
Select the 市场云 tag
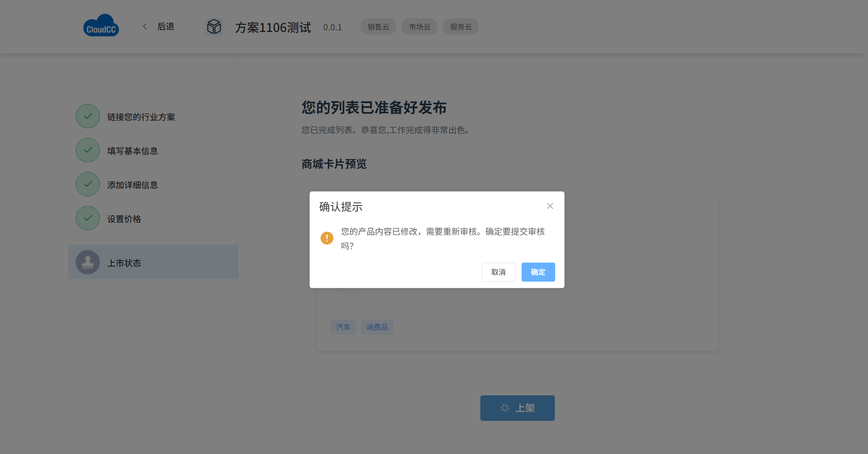[x=419, y=27]
